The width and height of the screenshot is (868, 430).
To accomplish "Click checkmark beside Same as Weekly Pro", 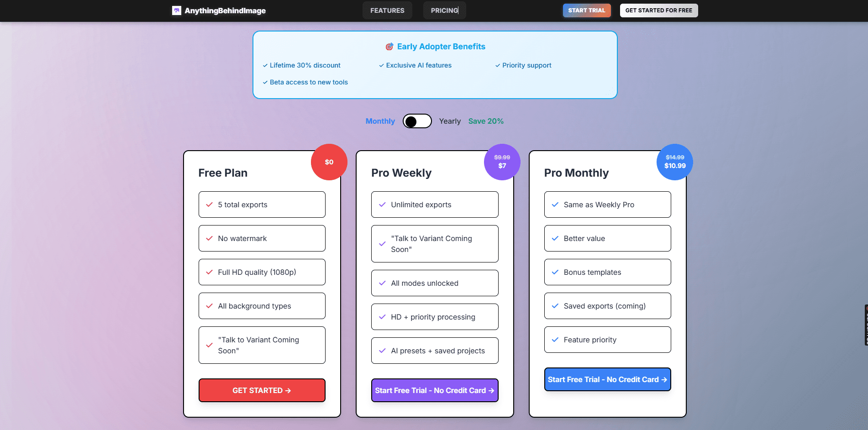I will point(555,205).
